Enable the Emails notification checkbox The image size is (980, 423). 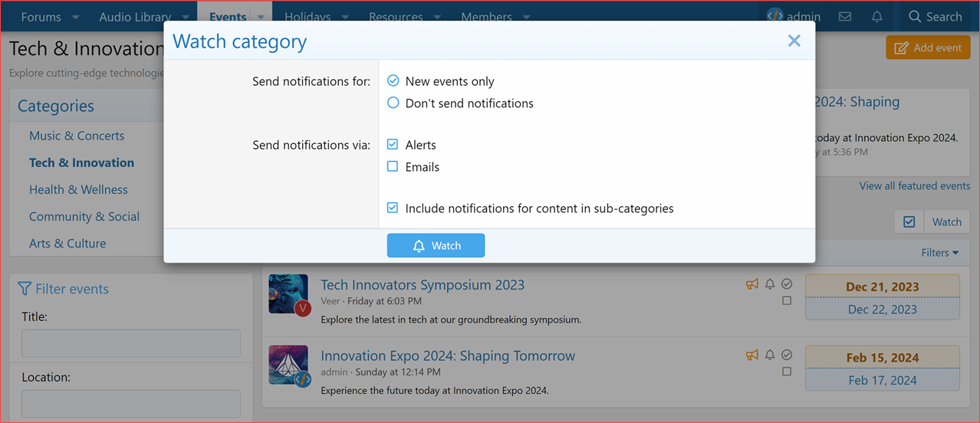[393, 166]
